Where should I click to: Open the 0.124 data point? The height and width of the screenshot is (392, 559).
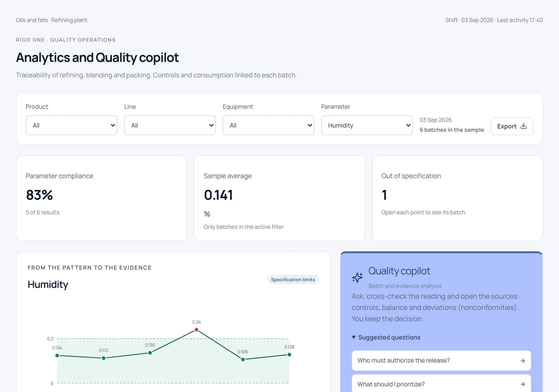tap(57, 356)
